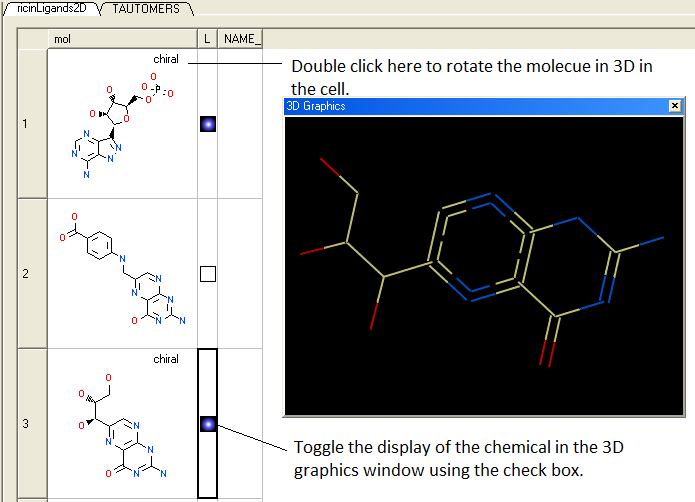This screenshot has width=695, height=502.
Task: Click the "chiral" label in row 3
Action: click(x=166, y=359)
